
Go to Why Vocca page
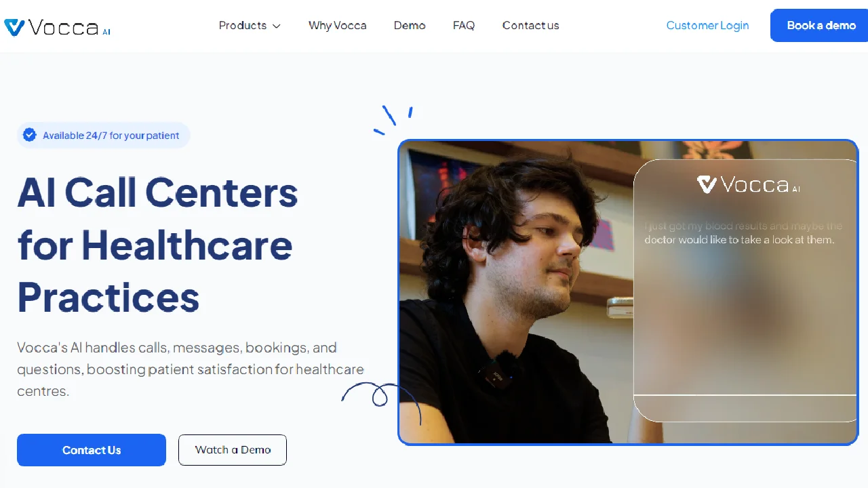click(x=337, y=26)
